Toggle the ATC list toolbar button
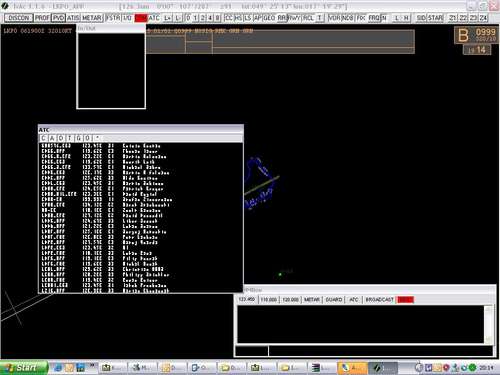Image resolution: width=500 pixels, height=375 pixels. (154, 18)
